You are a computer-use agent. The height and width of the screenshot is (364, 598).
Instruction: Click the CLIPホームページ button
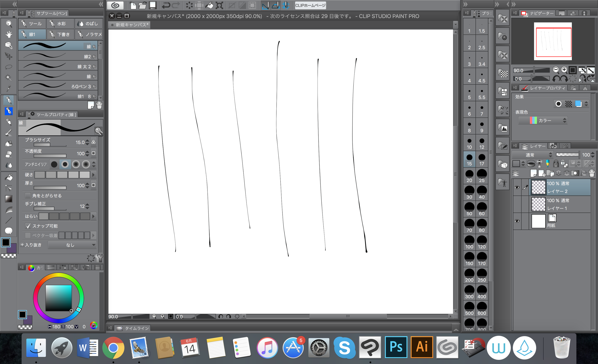point(310,5)
